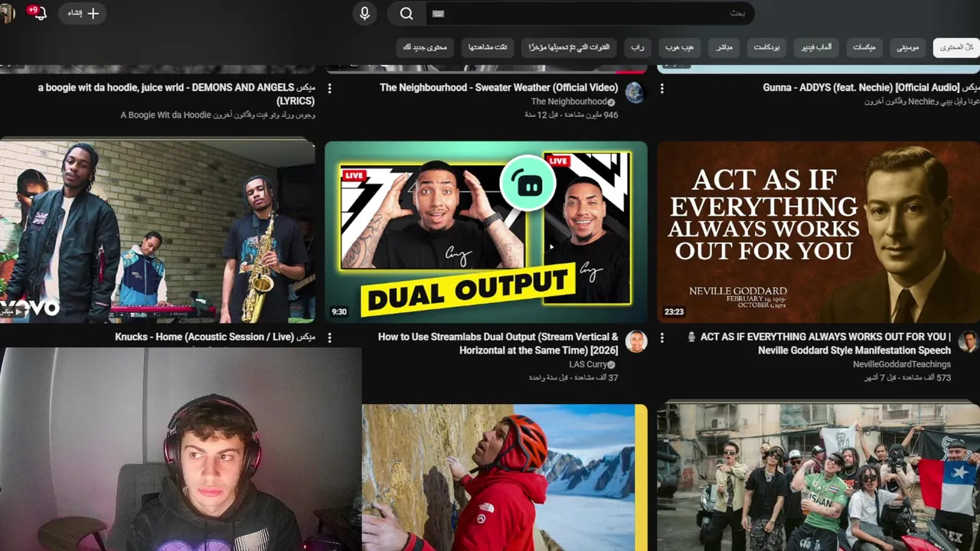Open the DUAL OUTPUT video thumbnail
The image size is (980, 551).
coord(486,232)
